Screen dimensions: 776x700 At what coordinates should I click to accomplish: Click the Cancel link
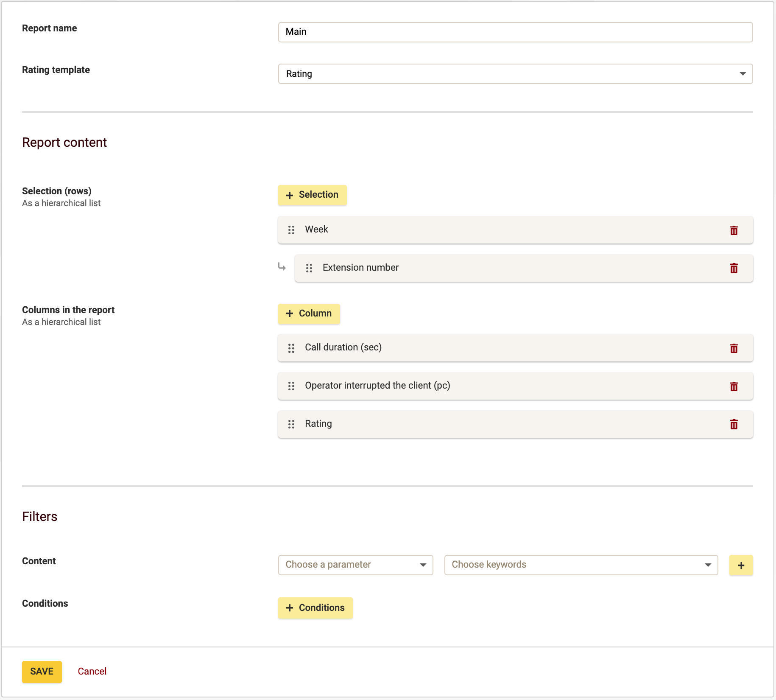tap(92, 672)
